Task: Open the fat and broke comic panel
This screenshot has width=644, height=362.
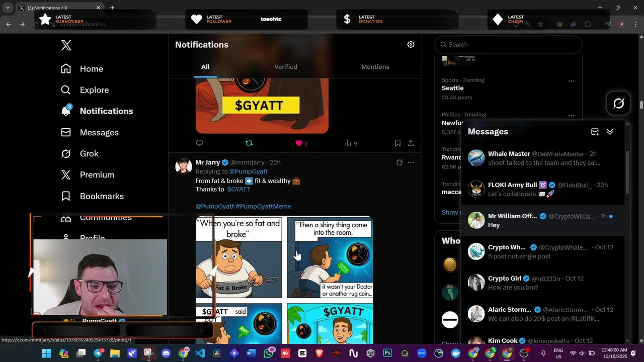Action: click(239, 257)
